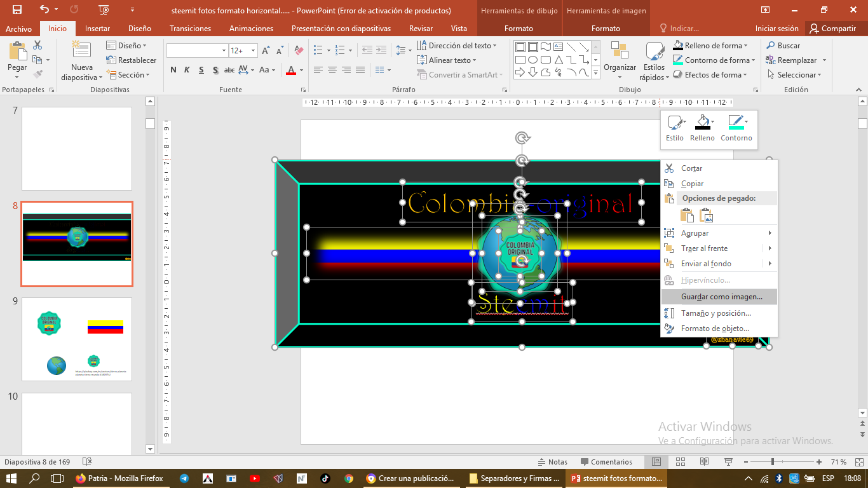Click the Undo arrow icon
The image size is (868, 488).
coord(44,10)
